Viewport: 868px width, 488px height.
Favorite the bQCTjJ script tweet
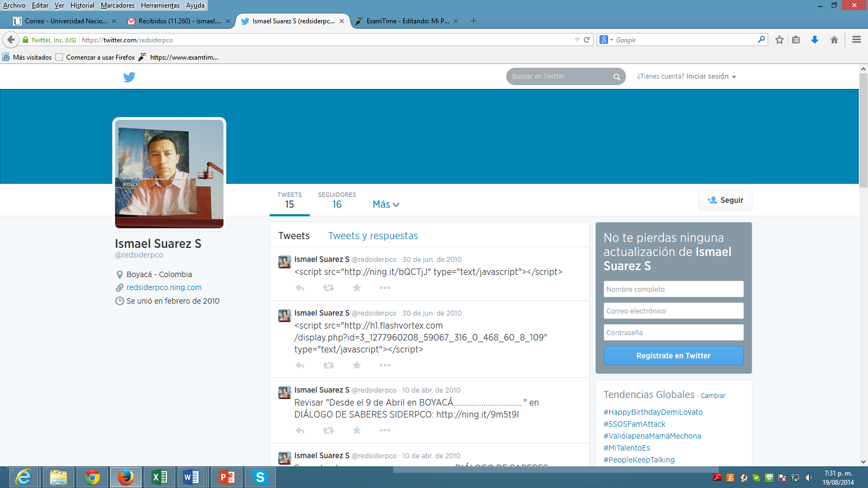(x=356, y=288)
